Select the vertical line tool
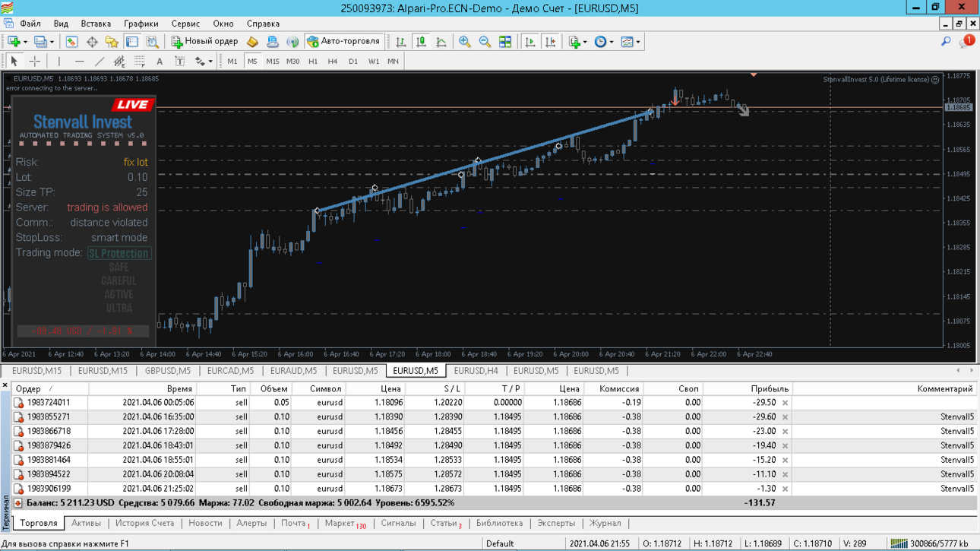This screenshot has width=980, height=551. [x=59, y=61]
